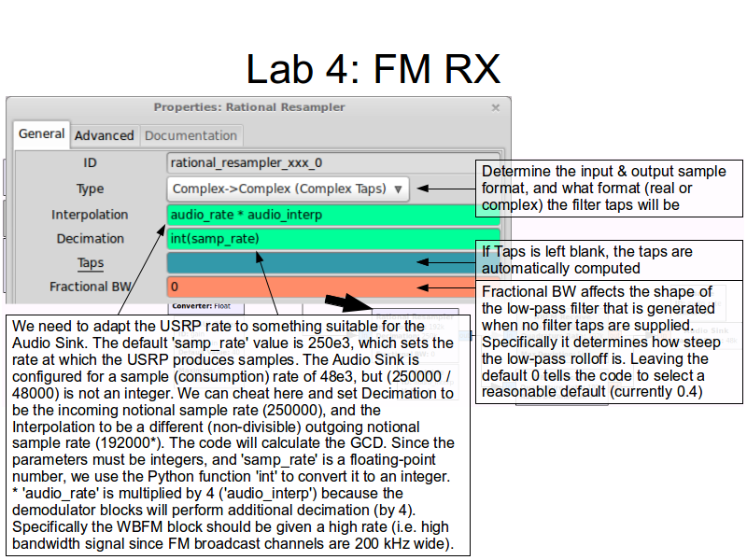
Task: Click the Lab 4: FM RX heading
Action: pos(373,69)
